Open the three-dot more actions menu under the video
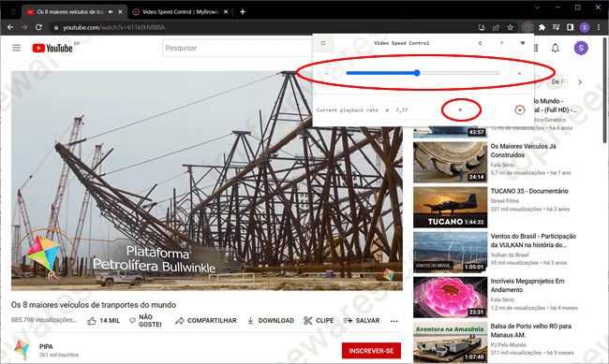 394,321
